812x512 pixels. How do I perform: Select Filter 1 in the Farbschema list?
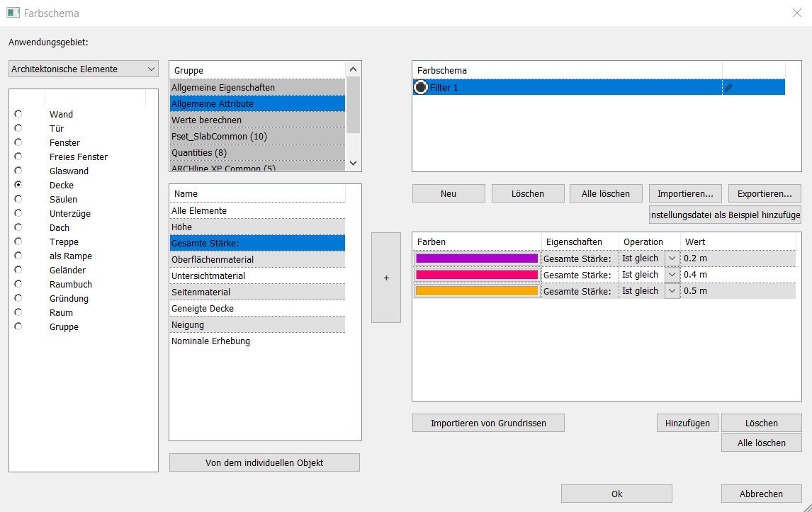pyautogui.click(x=599, y=88)
